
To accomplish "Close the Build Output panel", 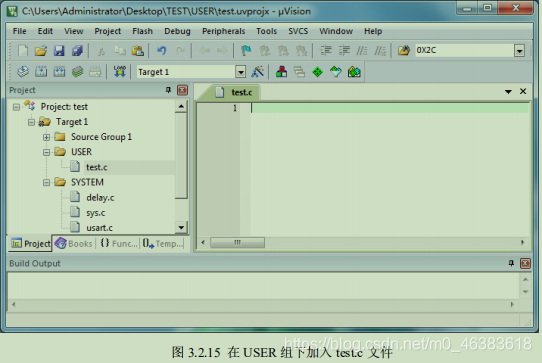I will [x=525, y=263].
